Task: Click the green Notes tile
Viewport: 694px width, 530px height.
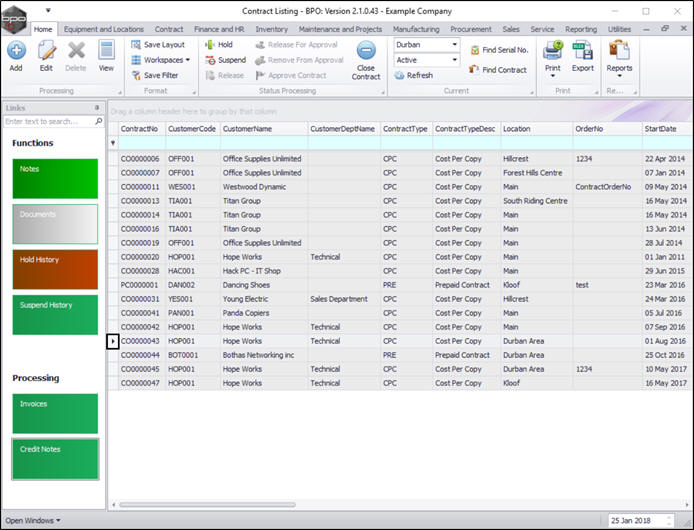Action: [x=55, y=178]
